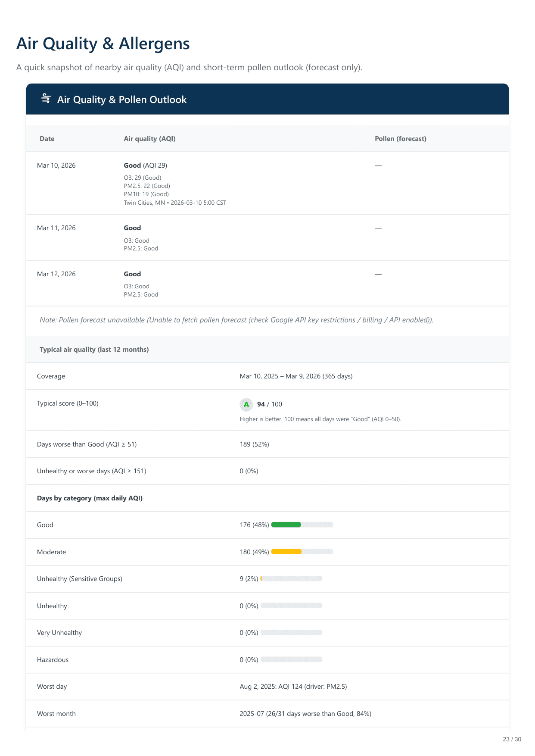This screenshot has width=535, height=756.
Task: Click the wind icon in the Outlook header
Action: (x=46, y=99)
